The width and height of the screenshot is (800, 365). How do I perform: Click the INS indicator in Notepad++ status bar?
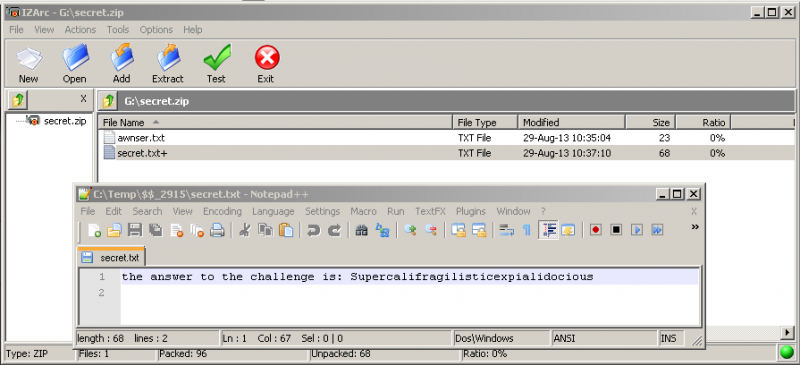point(668,338)
